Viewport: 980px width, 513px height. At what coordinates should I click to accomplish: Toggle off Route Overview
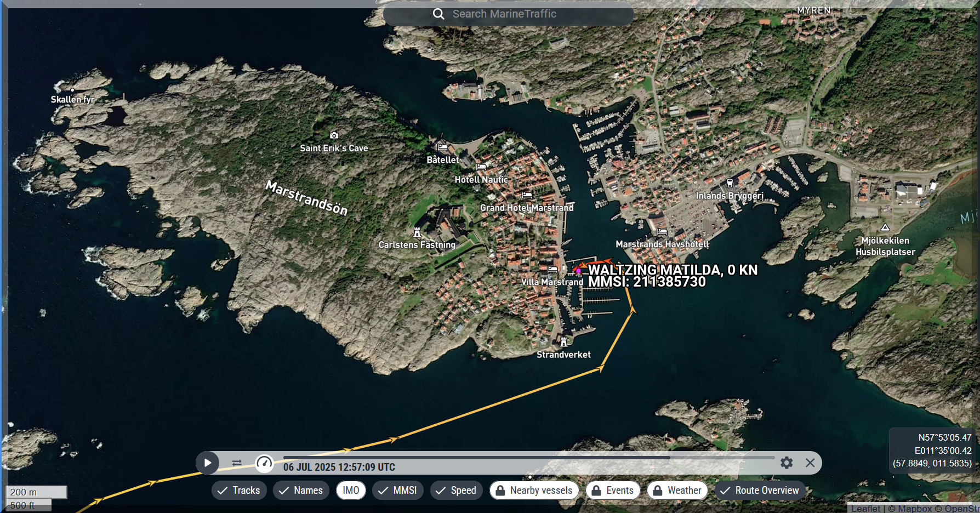[760, 491]
